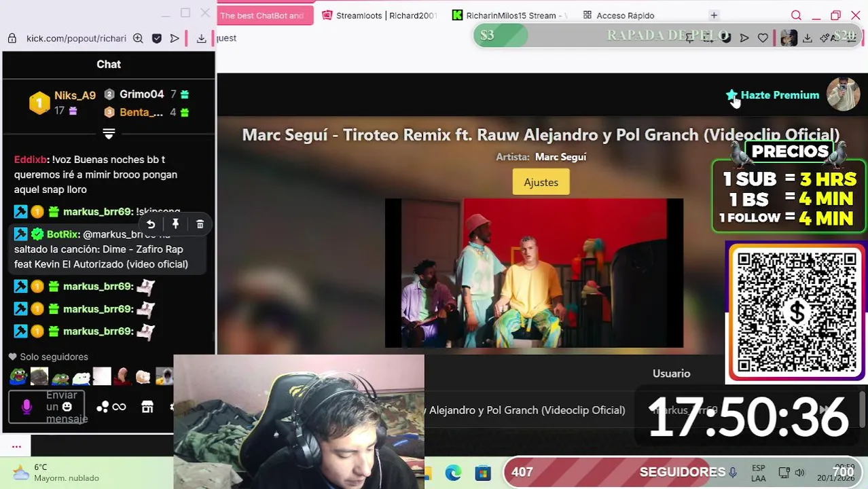
Task: Click the kick.com/popout address field
Action: [76, 38]
